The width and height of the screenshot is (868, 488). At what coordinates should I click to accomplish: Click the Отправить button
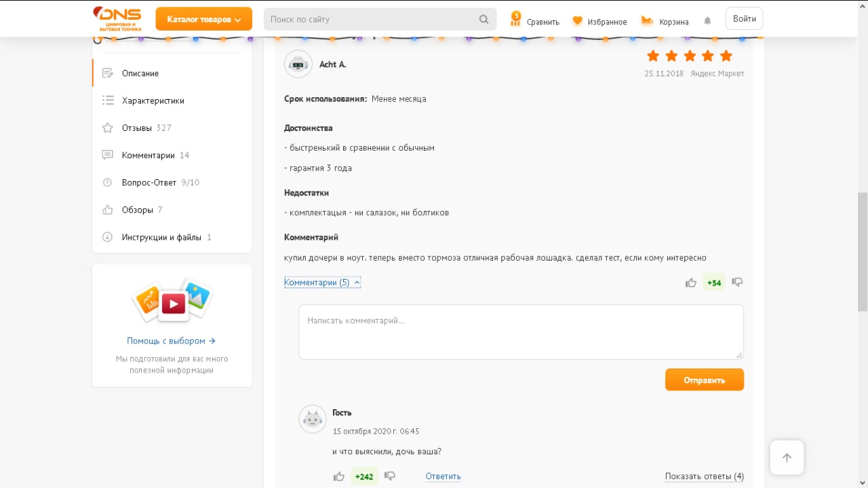(705, 380)
